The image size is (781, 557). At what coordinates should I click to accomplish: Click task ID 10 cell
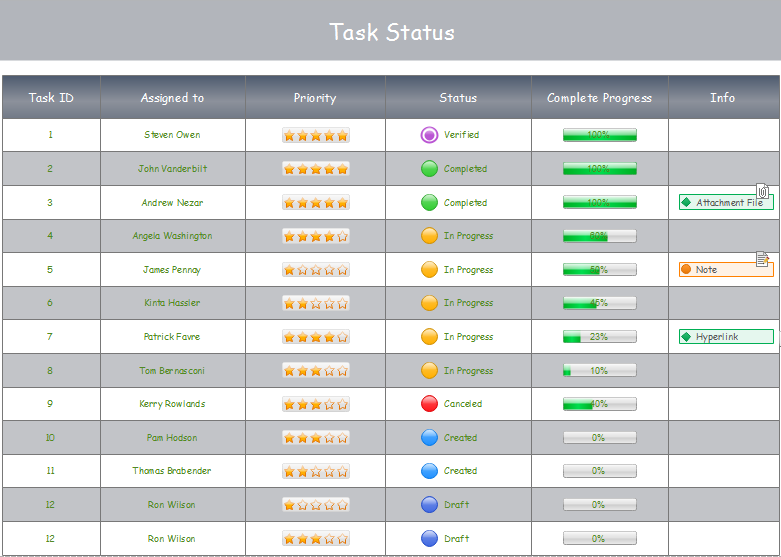click(51, 437)
